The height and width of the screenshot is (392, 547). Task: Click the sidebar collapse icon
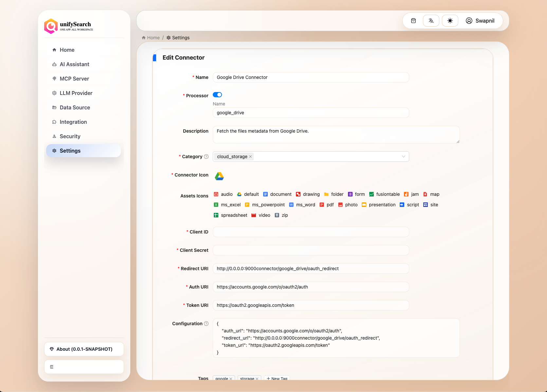pyautogui.click(x=52, y=367)
